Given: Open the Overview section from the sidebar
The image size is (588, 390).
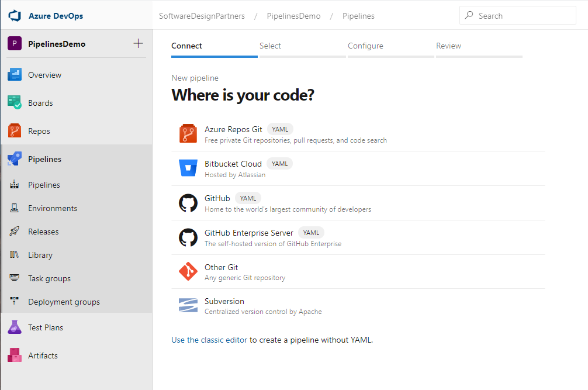Looking at the screenshot, I should pos(13,74).
